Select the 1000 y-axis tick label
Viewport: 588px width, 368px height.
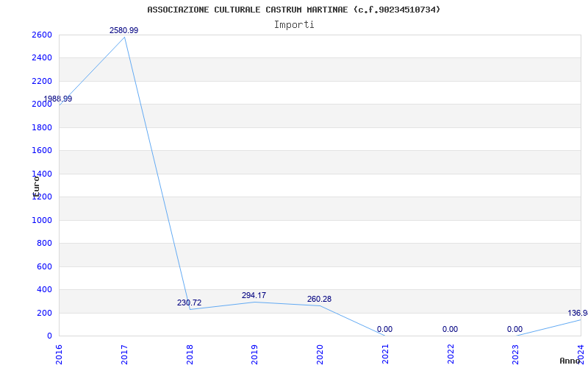42,220
